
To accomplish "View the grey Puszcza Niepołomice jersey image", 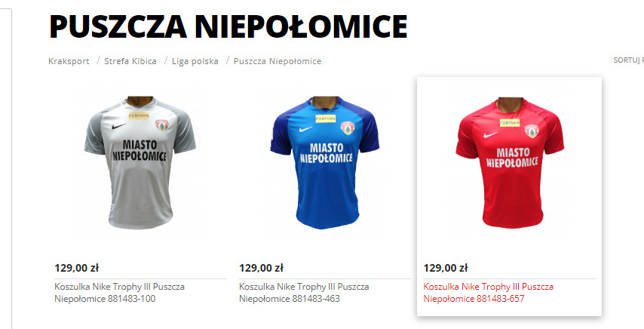I will point(140,162).
